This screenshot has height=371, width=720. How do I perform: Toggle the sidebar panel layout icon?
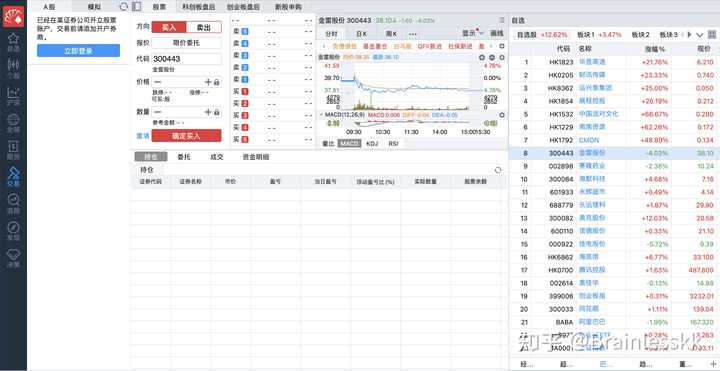(x=136, y=6)
